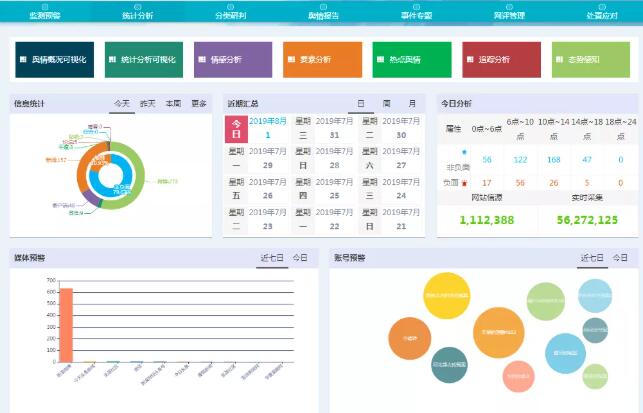Switch 信息统计 panel to 昨天 tab
This screenshot has width=643, height=413.
point(148,104)
